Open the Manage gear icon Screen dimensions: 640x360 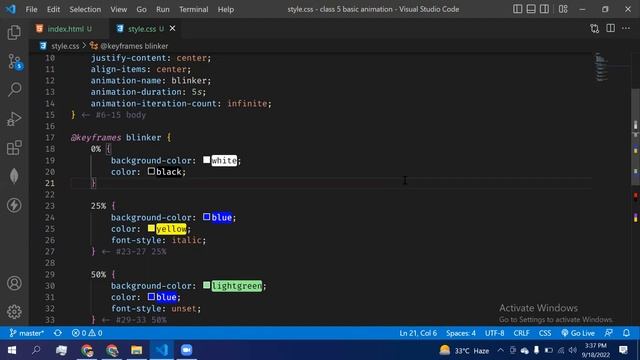pyautogui.click(x=14, y=311)
